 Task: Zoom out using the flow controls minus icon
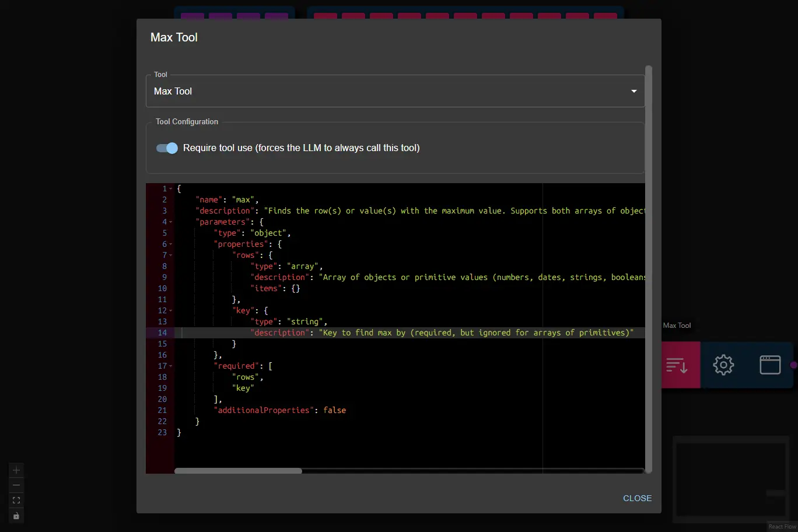16,485
